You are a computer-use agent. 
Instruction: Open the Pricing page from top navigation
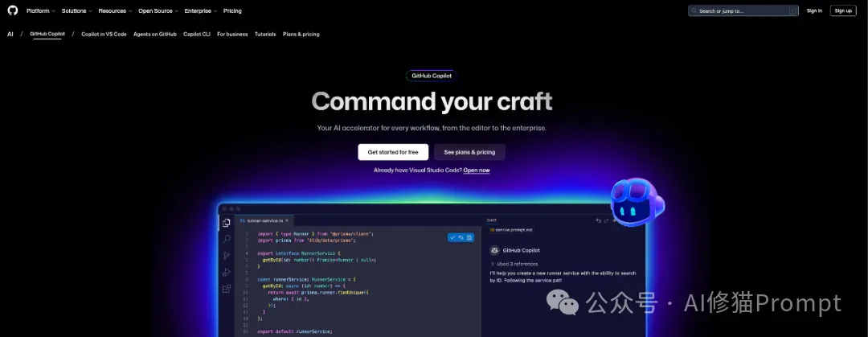(x=232, y=11)
